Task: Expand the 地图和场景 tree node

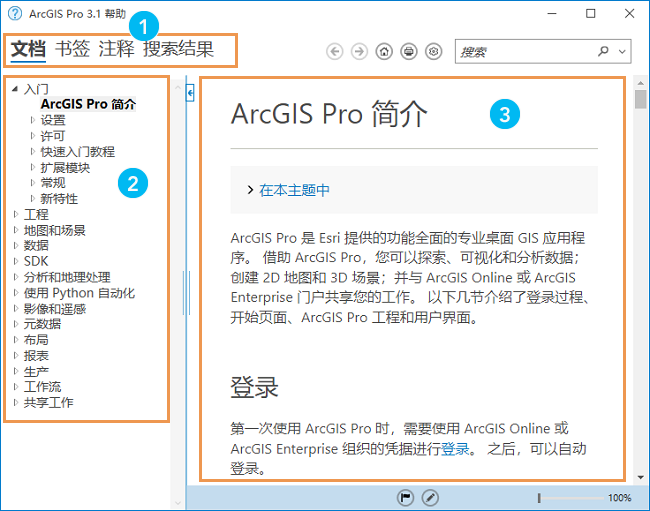Action: click(15, 230)
